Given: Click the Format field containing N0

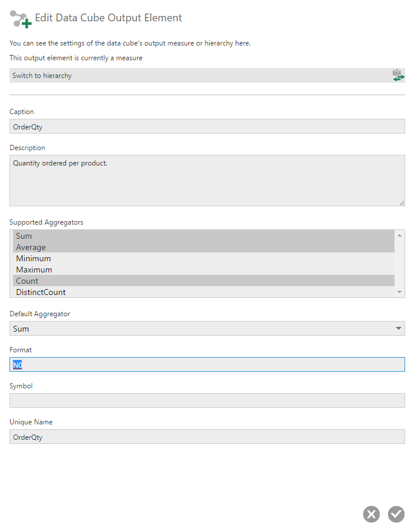Looking at the screenshot, I should tap(207, 364).
